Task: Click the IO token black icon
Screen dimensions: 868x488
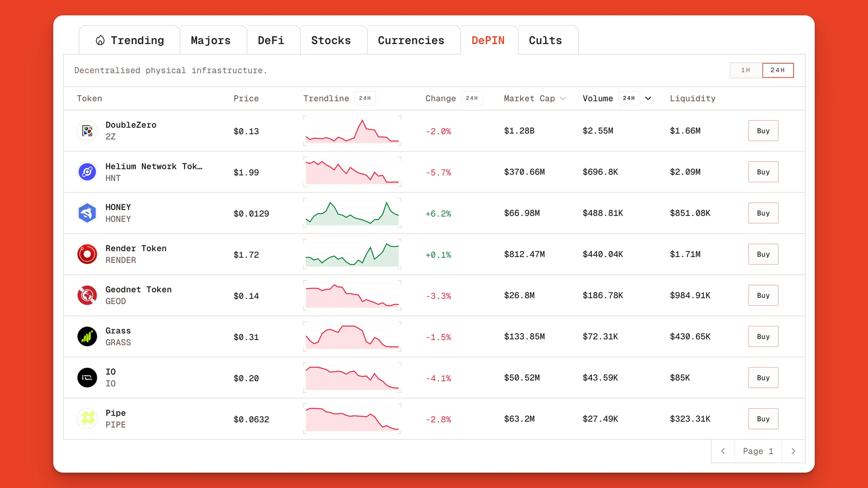Action: pyautogui.click(x=87, y=378)
